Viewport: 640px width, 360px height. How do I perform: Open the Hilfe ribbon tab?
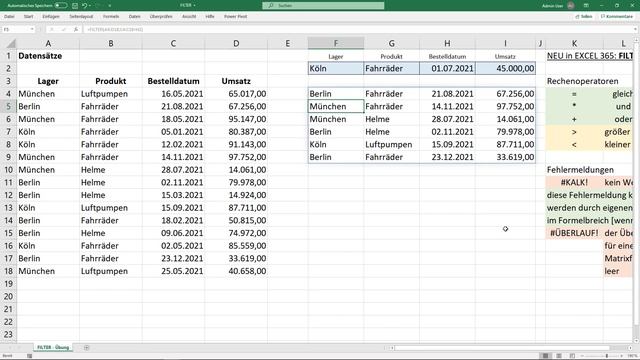pos(210,16)
